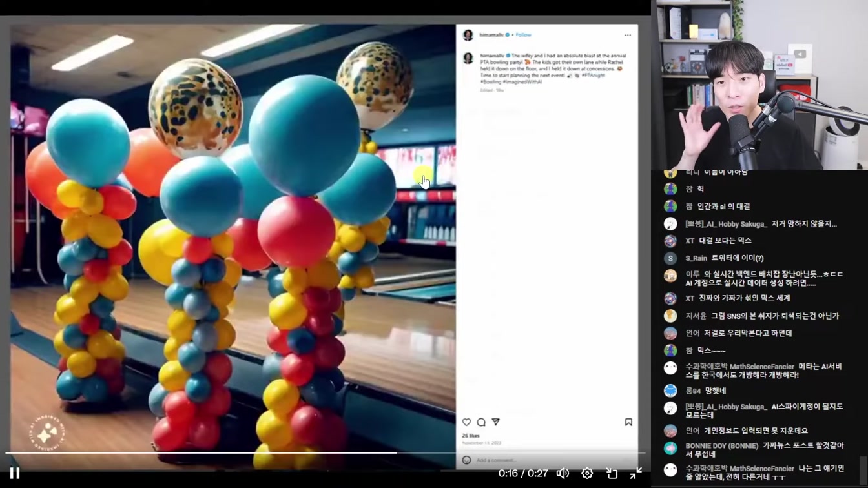View the 26 likes list

coord(471,436)
